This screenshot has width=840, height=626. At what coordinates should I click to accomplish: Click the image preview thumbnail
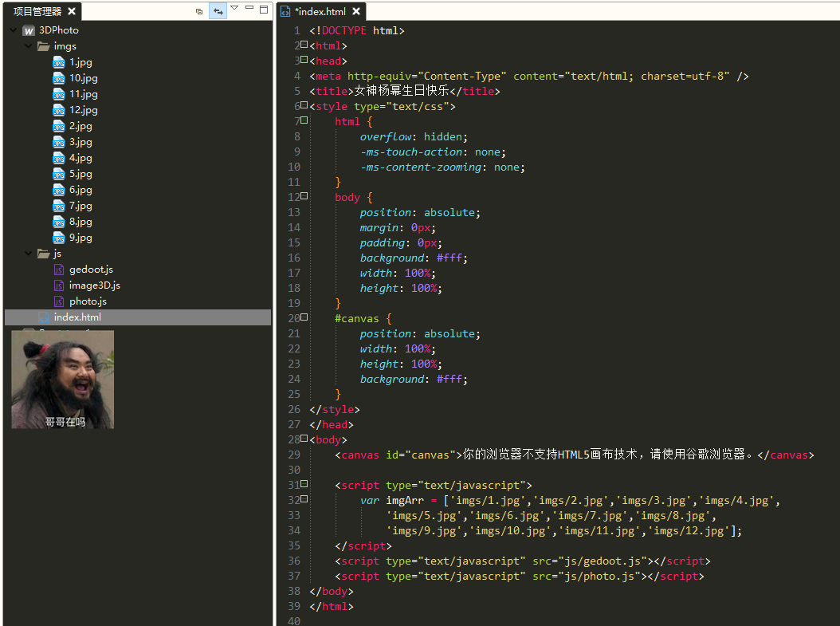63,380
